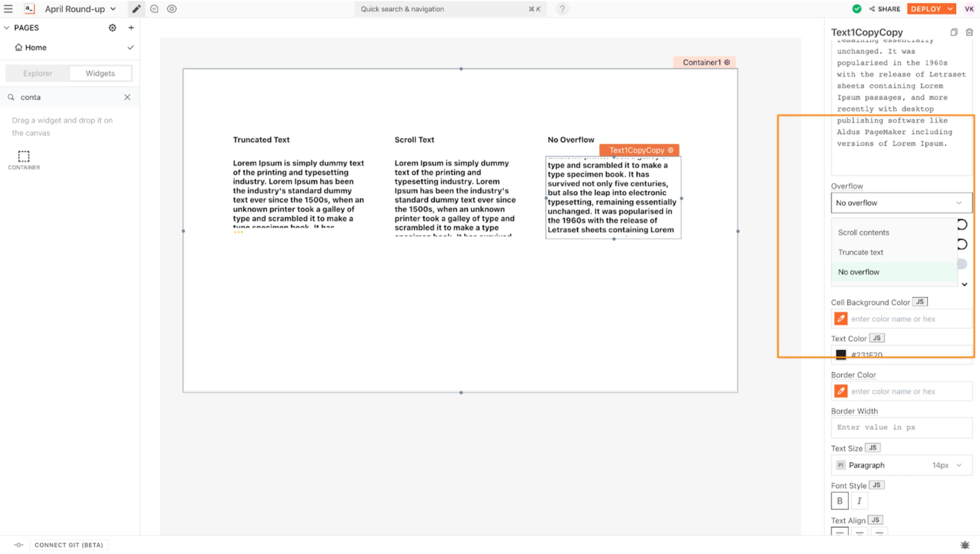
Task: Switch to the Explorer tab
Action: click(38, 73)
